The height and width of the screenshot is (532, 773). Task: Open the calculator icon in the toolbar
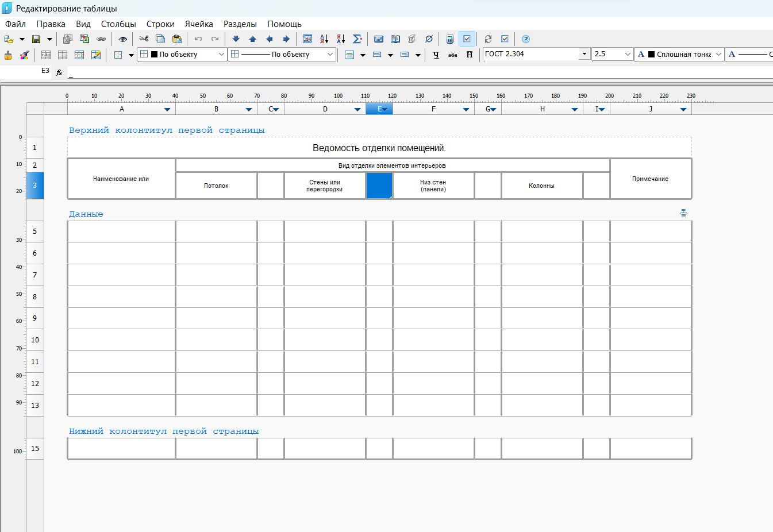click(450, 39)
